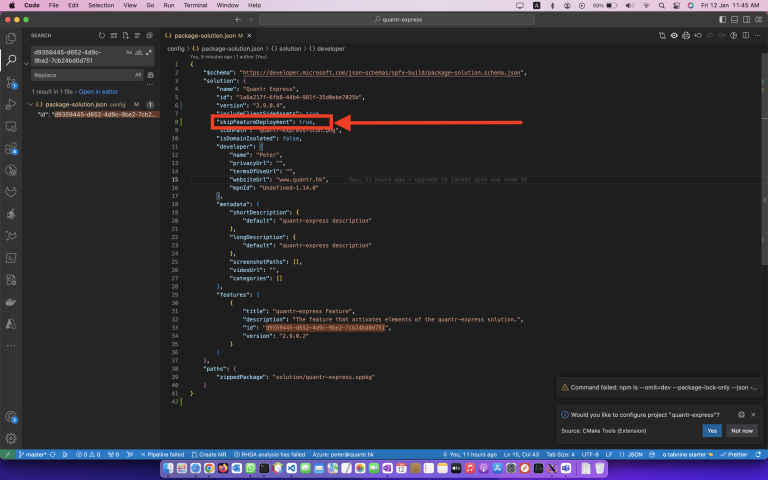Clear search results icon in Search header

pyautogui.click(x=114, y=35)
